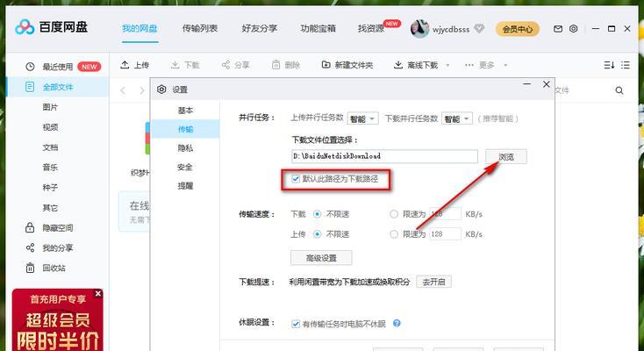Select 全部文件 in the sidebar

pyautogui.click(x=58, y=87)
